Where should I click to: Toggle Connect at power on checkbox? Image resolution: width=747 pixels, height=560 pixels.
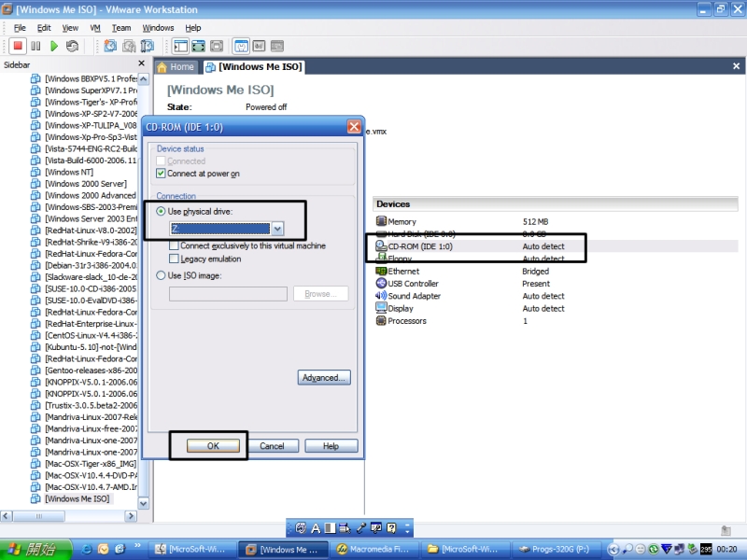click(161, 174)
